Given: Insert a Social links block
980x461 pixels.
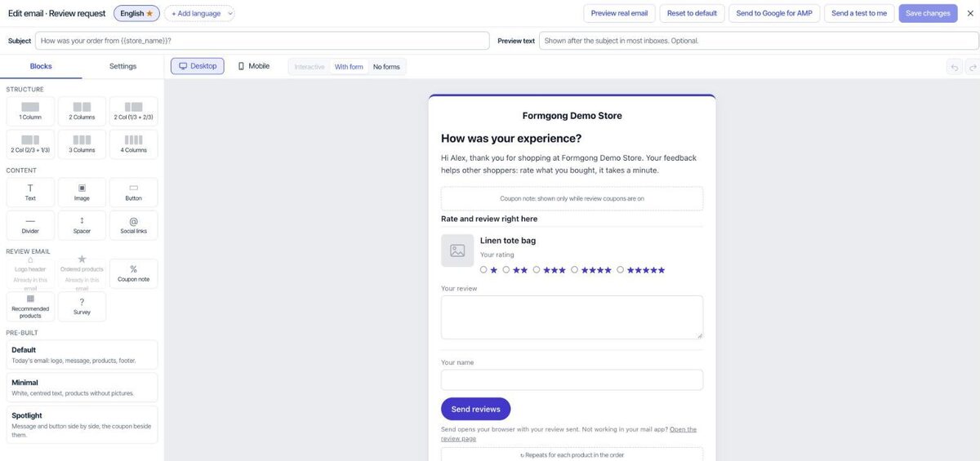Looking at the screenshot, I should (x=133, y=225).
